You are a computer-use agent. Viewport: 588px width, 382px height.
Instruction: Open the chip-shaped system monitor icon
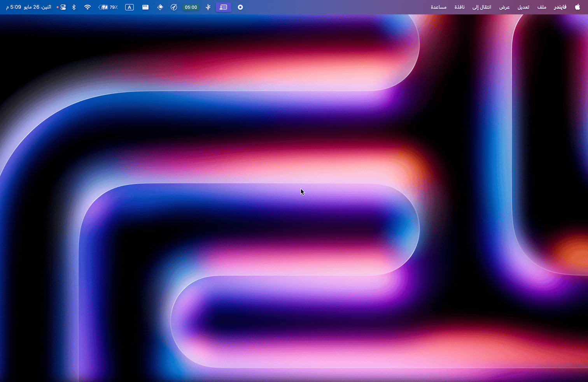[x=160, y=7]
